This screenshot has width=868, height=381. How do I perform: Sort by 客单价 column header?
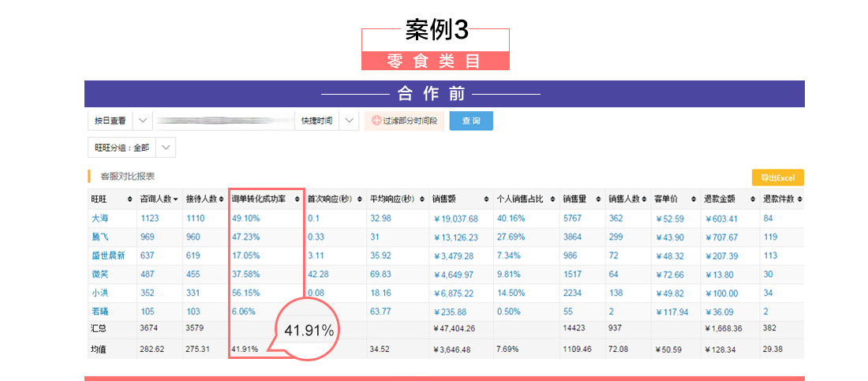coord(675,199)
